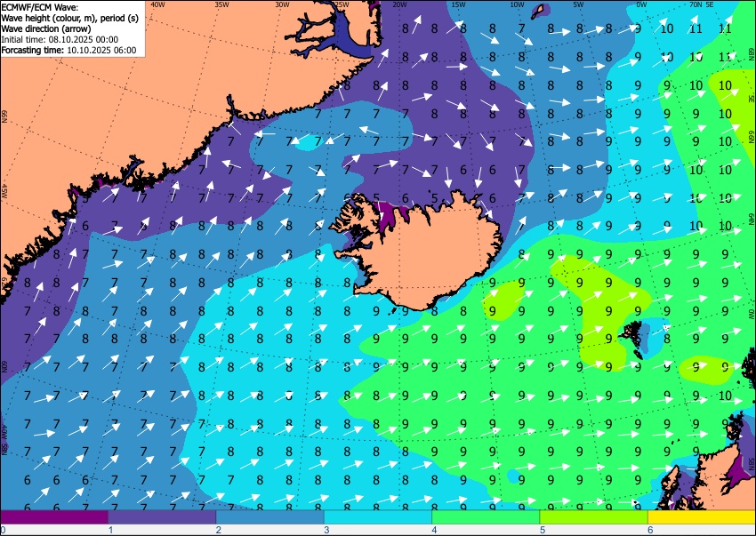Click the cyan 3–4 m legend swatch
Image resolution: width=756 pixels, height=536 pixels.
click(x=378, y=516)
